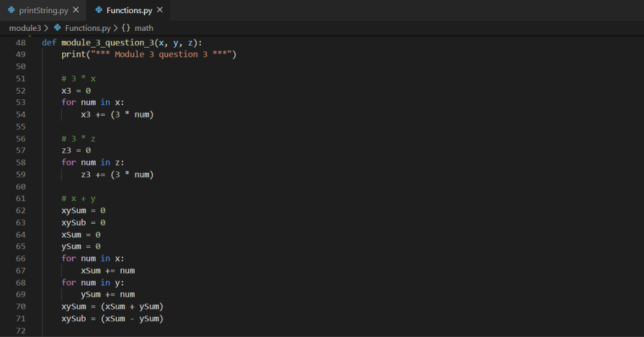Screen dimensions: 644x337
Task: Expand the math symbol breadcrumb
Action: click(144, 28)
